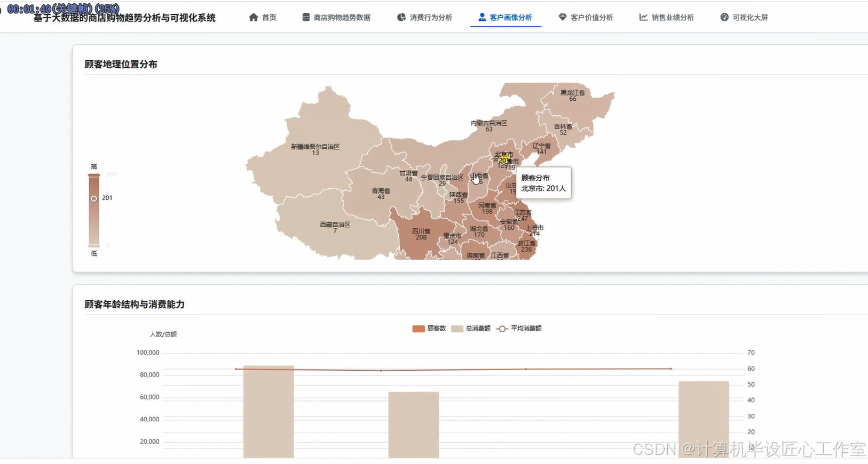Click the 人数/总额 axis label
This screenshot has height=464, width=868.
point(163,334)
